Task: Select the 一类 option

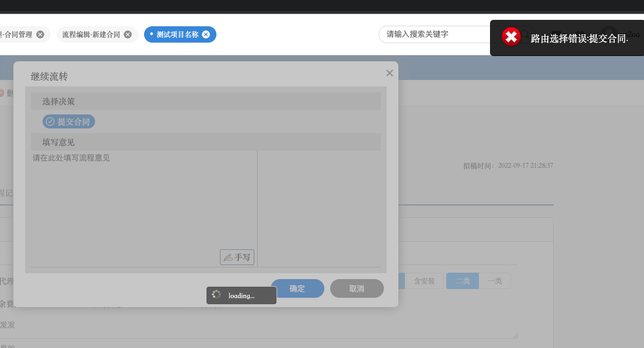Action: pos(495,281)
